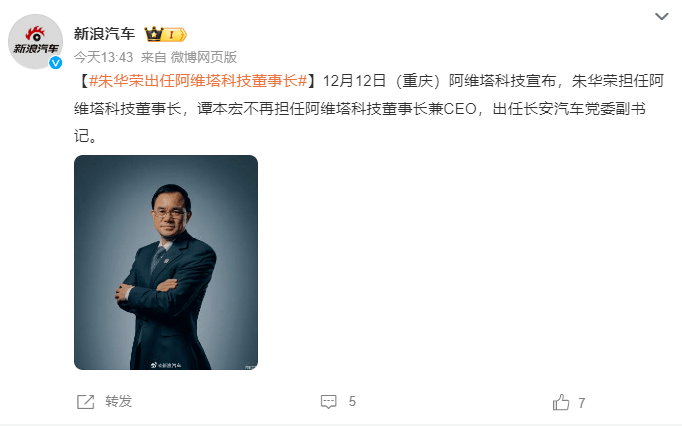Click the like count 7
Image resolution: width=682 pixels, height=426 pixels.
(x=582, y=403)
